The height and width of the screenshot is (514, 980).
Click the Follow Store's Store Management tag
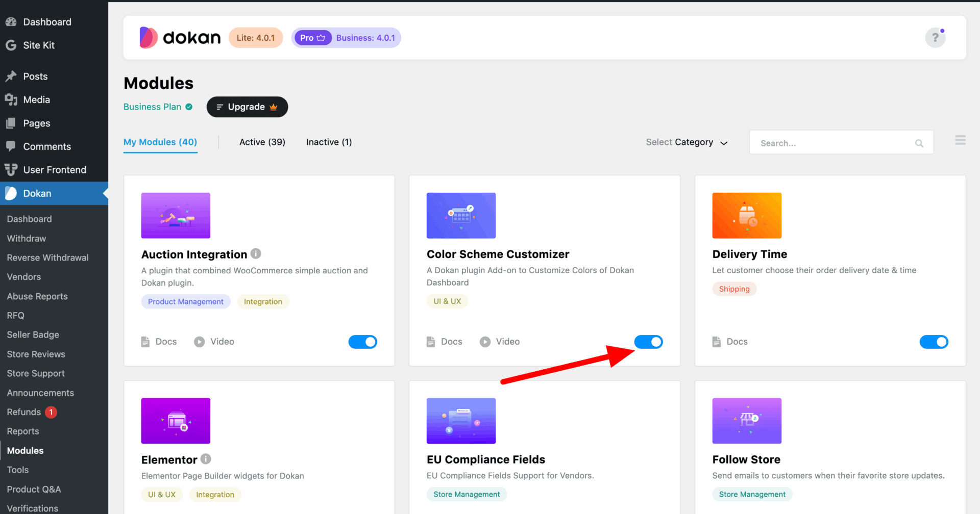[x=752, y=494]
